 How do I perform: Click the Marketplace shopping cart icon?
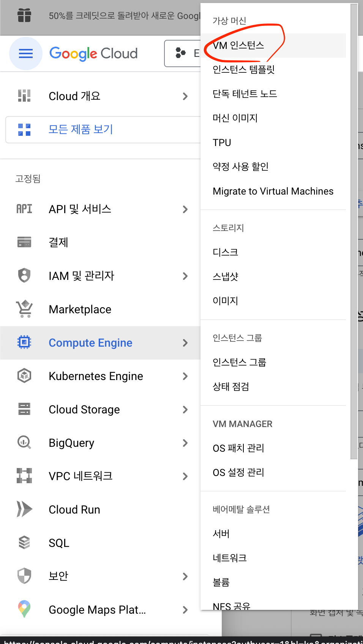pyautogui.click(x=24, y=309)
